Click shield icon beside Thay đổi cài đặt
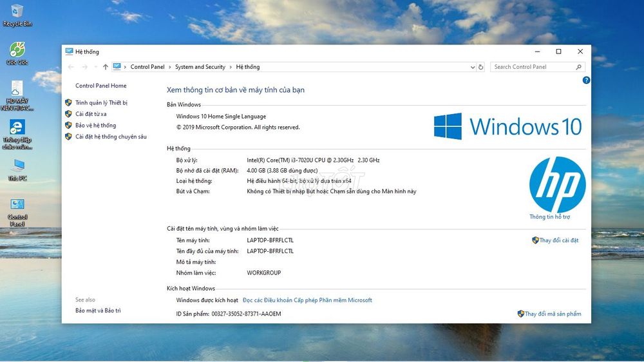This screenshot has width=644, height=362. (x=535, y=240)
